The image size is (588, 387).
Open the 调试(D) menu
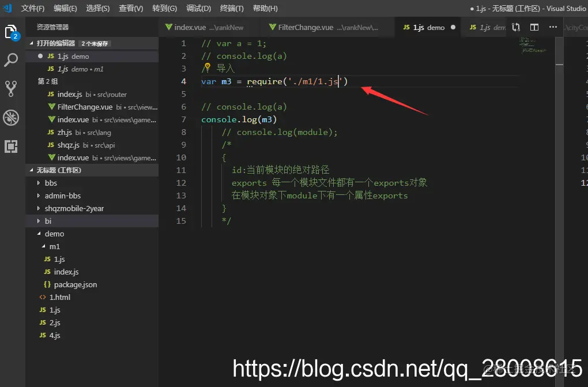click(198, 8)
